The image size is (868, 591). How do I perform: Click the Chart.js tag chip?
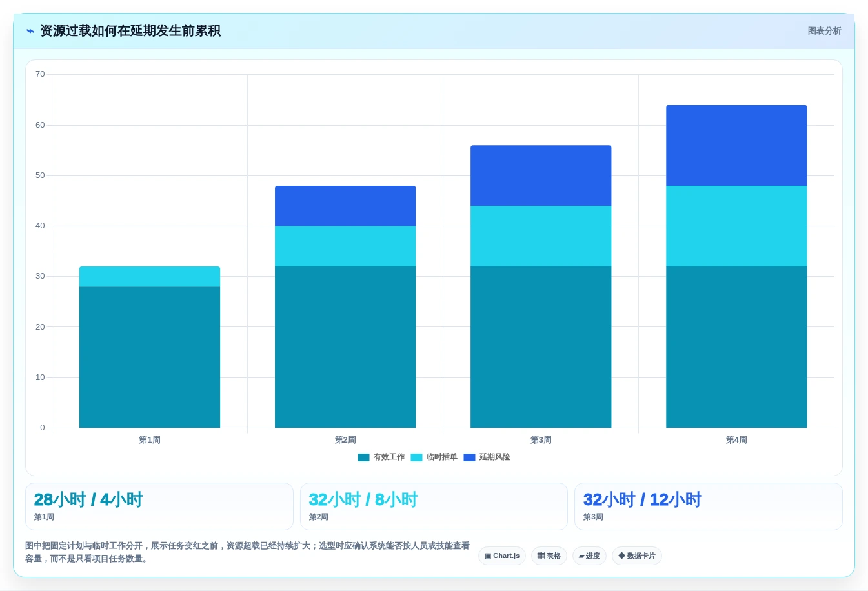502,556
